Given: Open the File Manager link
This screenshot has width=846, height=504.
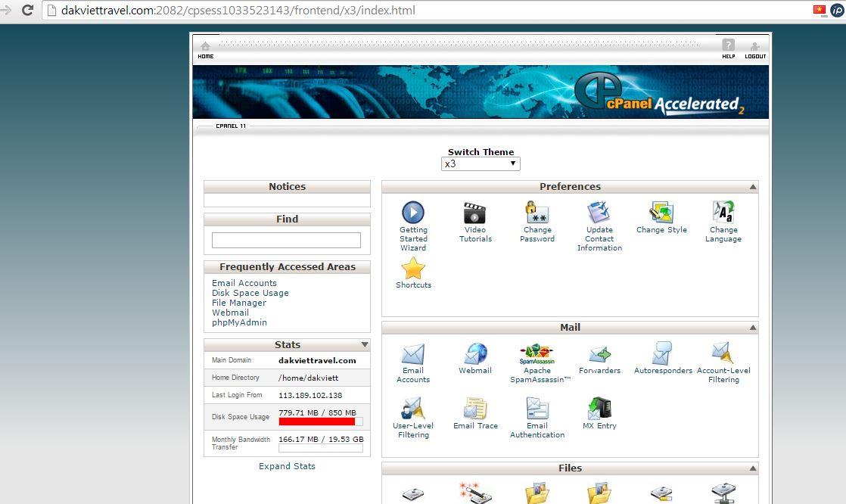Looking at the screenshot, I should click(x=239, y=303).
